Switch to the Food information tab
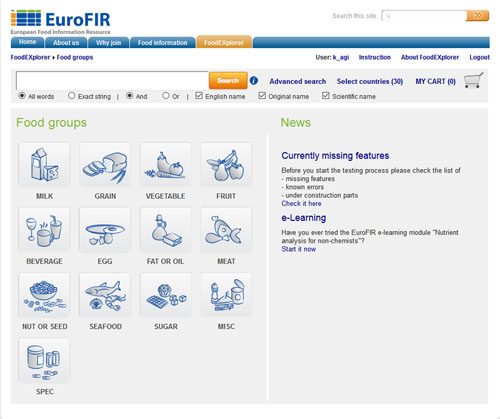 [162, 43]
